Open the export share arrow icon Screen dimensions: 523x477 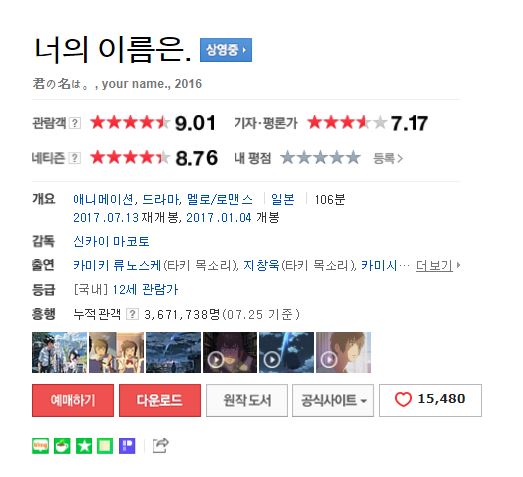(161, 445)
